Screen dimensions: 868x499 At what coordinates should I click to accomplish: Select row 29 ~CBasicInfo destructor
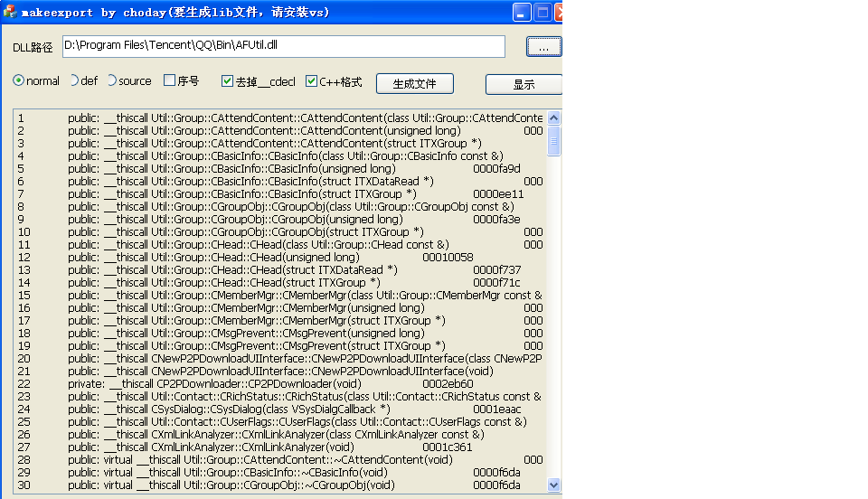pos(279,473)
